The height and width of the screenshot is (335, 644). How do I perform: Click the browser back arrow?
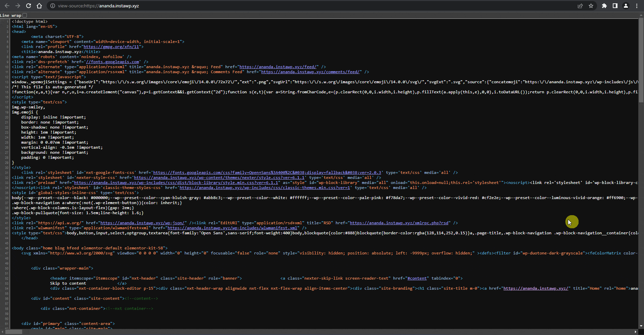click(x=7, y=6)
